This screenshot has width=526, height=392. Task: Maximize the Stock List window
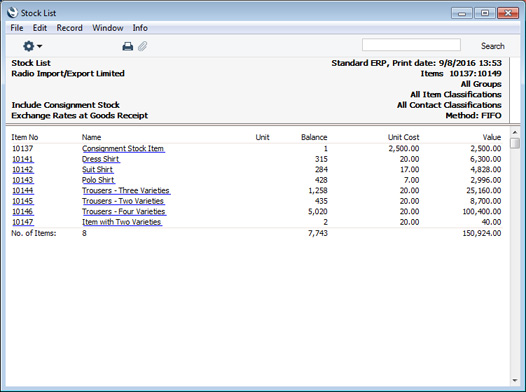pos(484,13)
